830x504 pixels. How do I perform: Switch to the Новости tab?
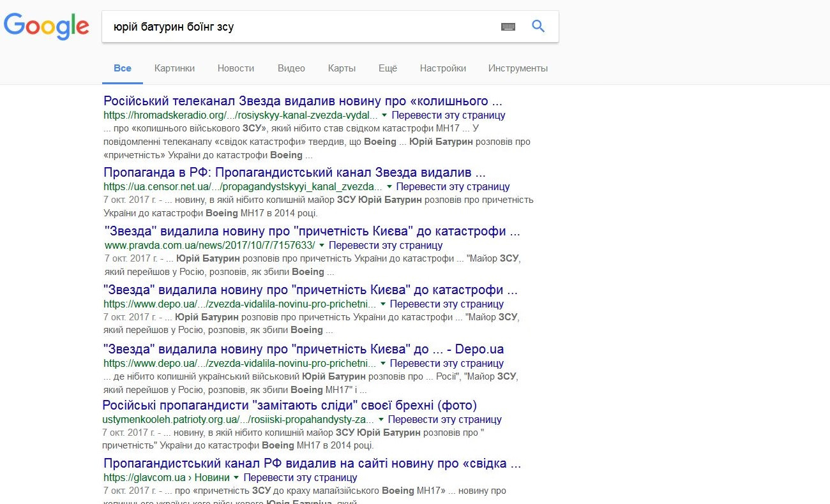point(236,68)
